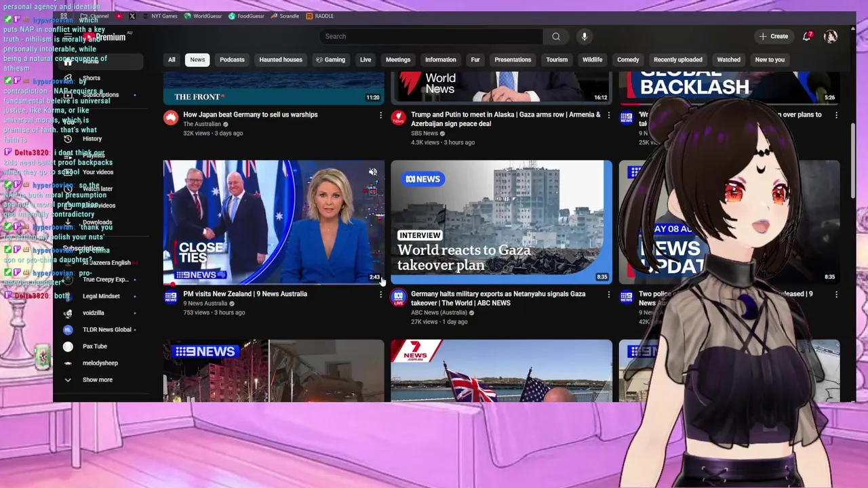
Task: Select the Tourism filter chip
Action: coord(557,60)
